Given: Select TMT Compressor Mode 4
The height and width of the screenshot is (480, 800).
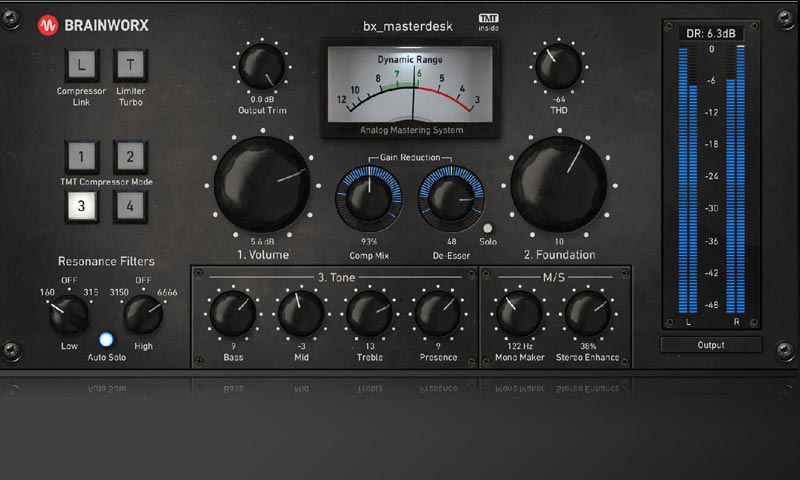Looking at the screenshot, I should point(131,206).
